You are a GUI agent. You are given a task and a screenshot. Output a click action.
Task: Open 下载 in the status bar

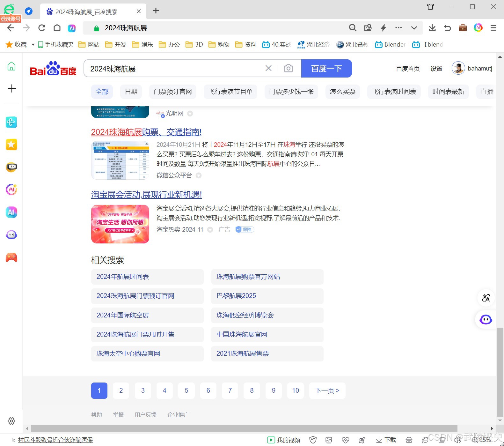click(x=386, y=440)
